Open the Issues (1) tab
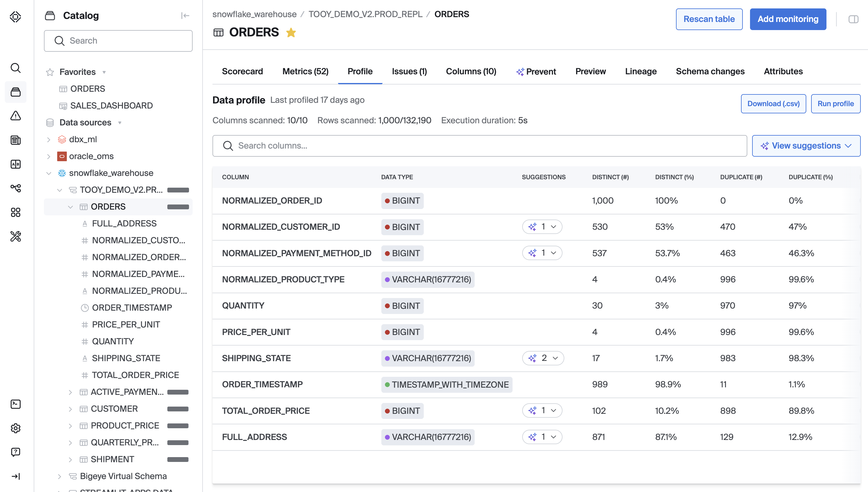This screenshot has width=868, height=492. click(409, 71)
